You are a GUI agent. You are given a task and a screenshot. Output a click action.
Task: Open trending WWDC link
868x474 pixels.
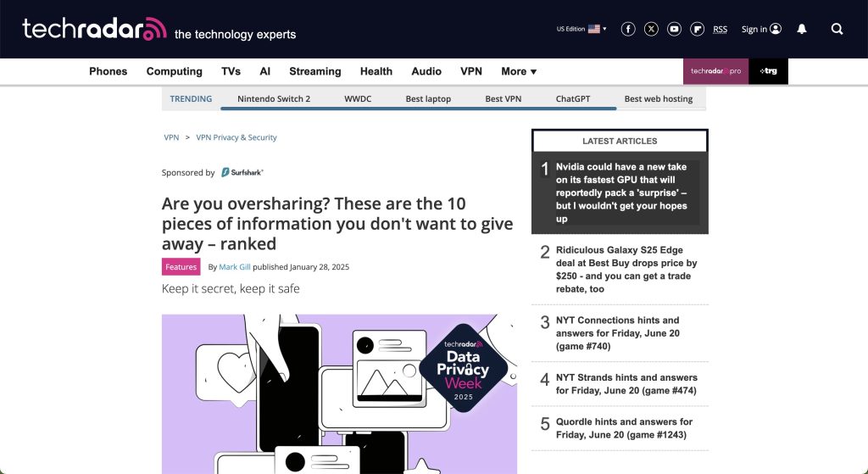[358, 98]
